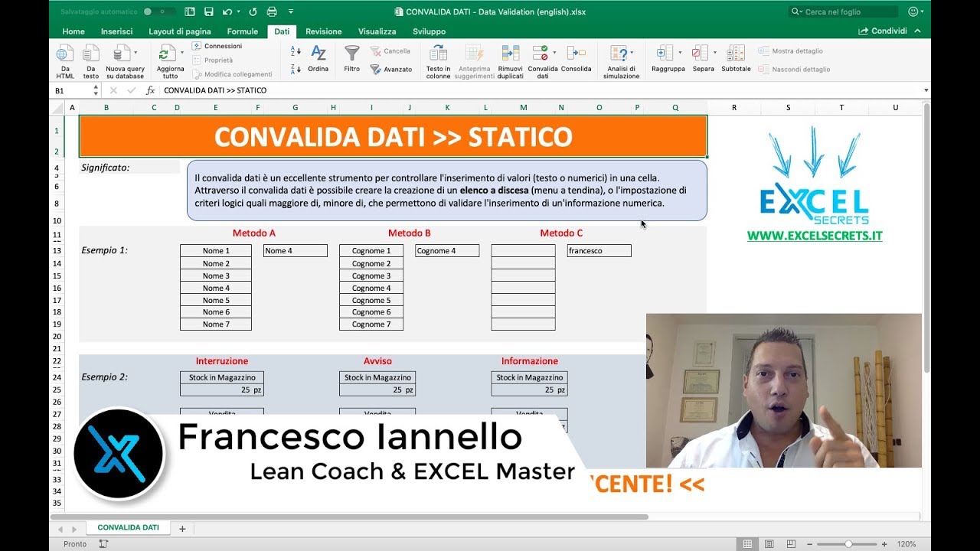Click the Aggiorna tutto refresh icon

(166, 54)
